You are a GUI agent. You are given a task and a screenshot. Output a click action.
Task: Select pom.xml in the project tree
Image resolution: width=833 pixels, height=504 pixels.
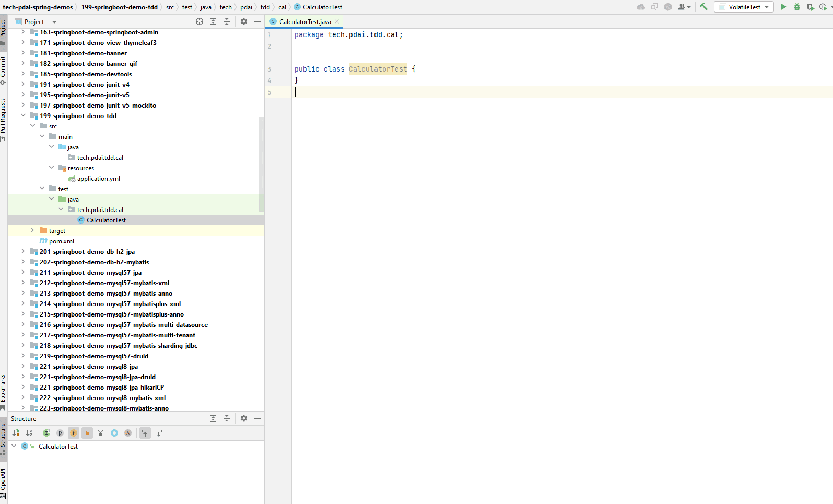click(62, 241)
